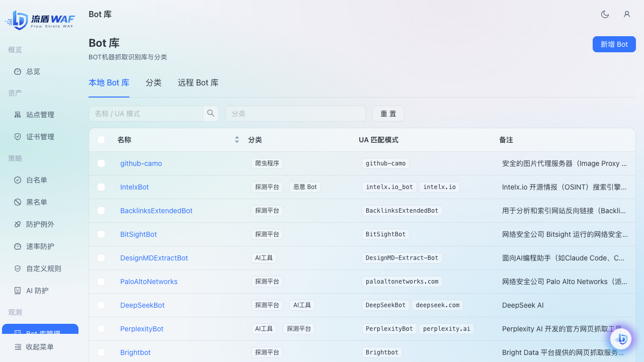The height and width of the screenshot is (362, 644).
Task: Open the Brightbot link
Action: (x=135, y=352)
